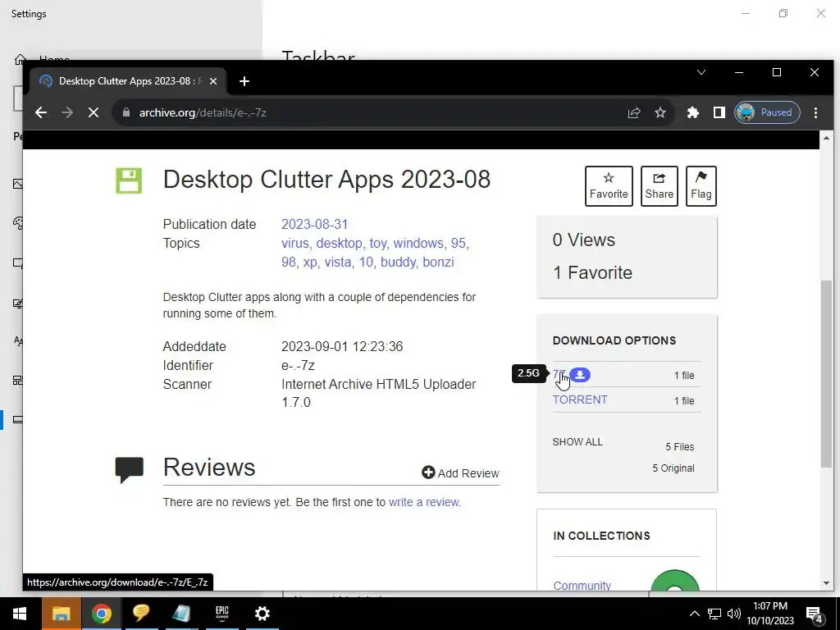Open the 2023-08-31 publication date link
Image resolution: width=840 pixels, height=630 pixels.
314,224
